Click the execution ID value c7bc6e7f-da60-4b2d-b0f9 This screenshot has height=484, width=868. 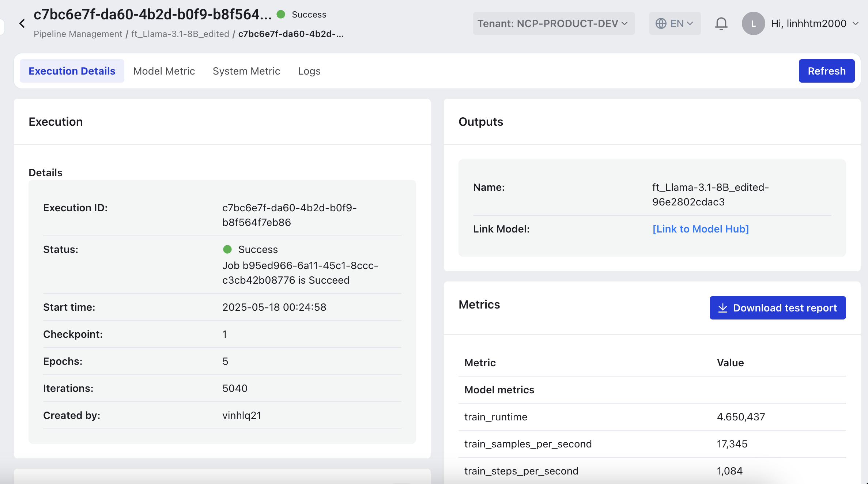pyautogui.click(x=289, y=215)
